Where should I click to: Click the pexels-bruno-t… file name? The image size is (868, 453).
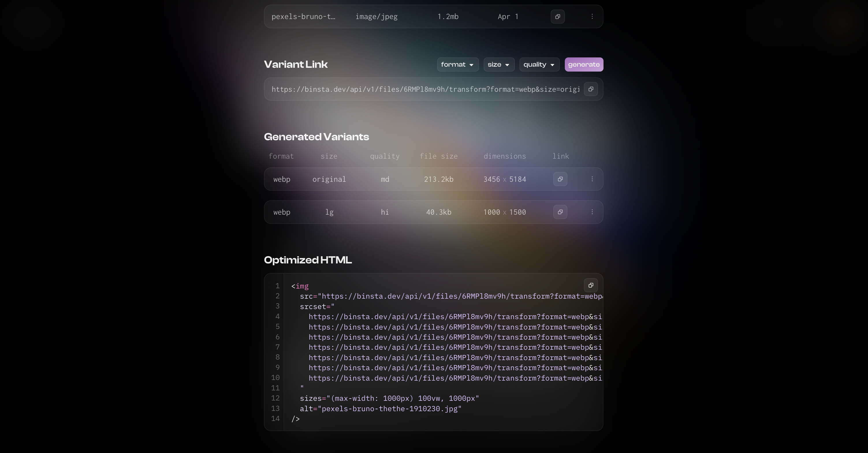[x=303, y=16]
